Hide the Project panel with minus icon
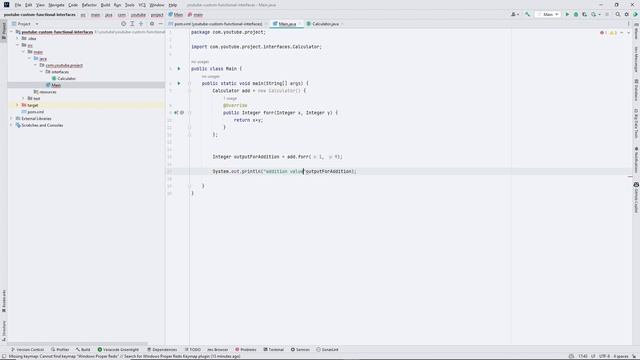Screen dimensions: 640x360 [160, 24]
